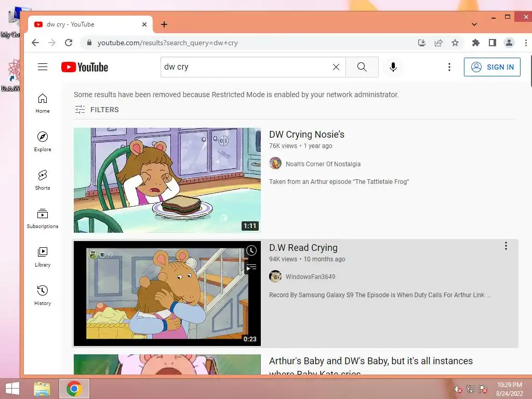Image resolution: width=532 pixels, height=399 pixels.
Task: Click Watch Later clock on D.W Read Crying thumbnail
Action: (x=251, y=251)
